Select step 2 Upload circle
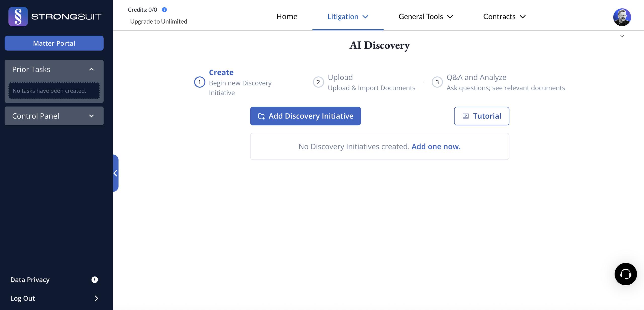Viewport: 644px width, 310px height. [318, 82]
